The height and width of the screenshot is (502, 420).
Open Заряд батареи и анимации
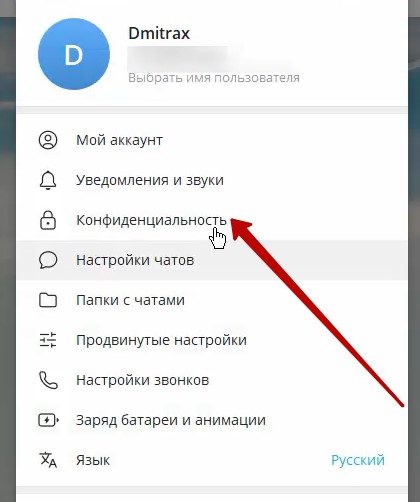(212, 420)
